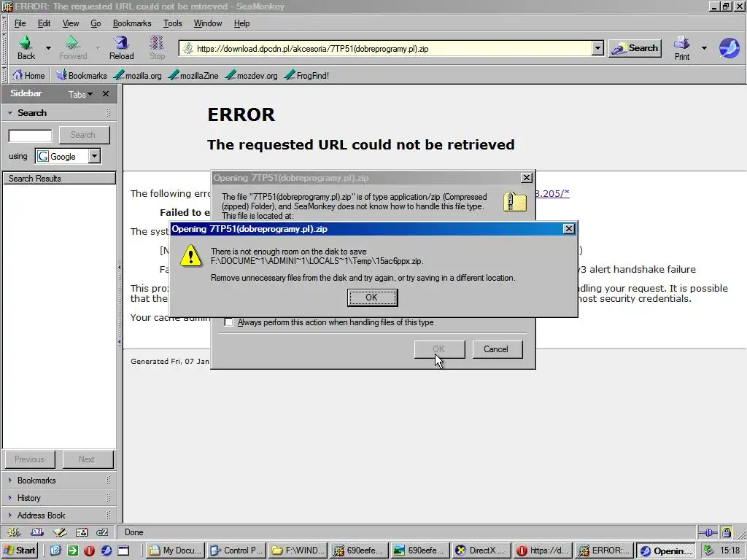Launch Opera from quick launch bar

coord(89,551)
